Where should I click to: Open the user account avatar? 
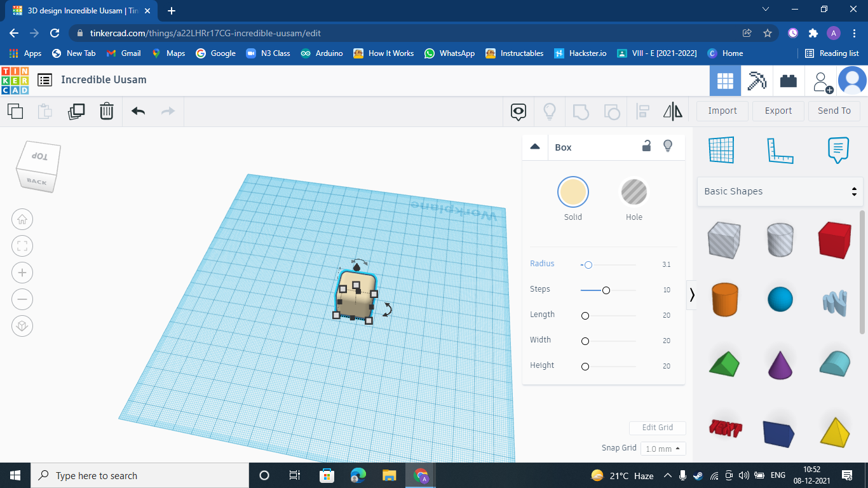coord(852,81)
